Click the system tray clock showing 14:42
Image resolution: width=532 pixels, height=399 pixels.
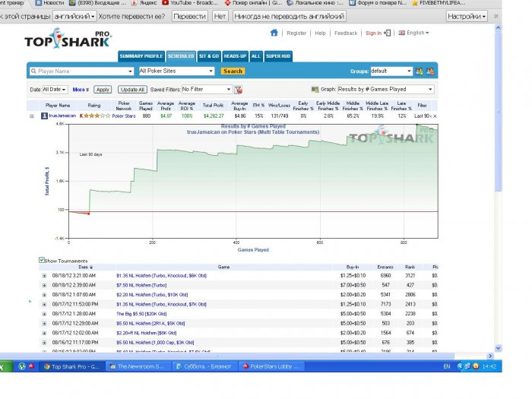tap(489, 366)
